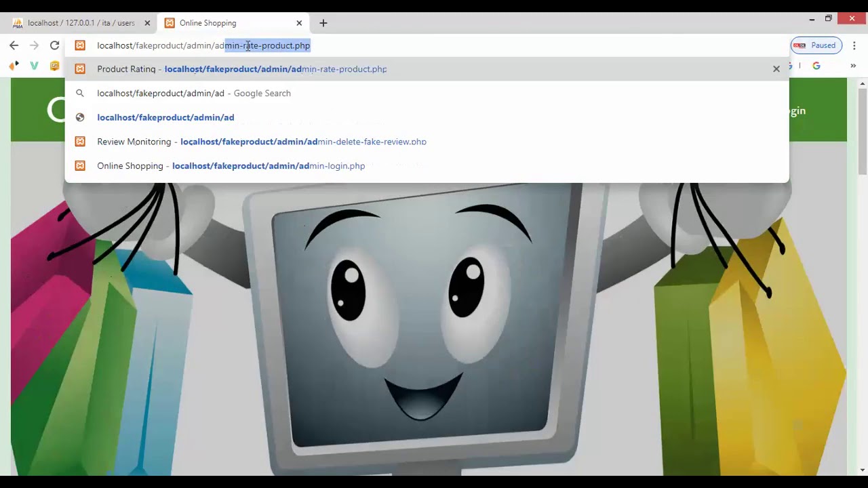Close the phpMyAdmin users tab
This screenshot has height=488, width=868.
(147, 23)
